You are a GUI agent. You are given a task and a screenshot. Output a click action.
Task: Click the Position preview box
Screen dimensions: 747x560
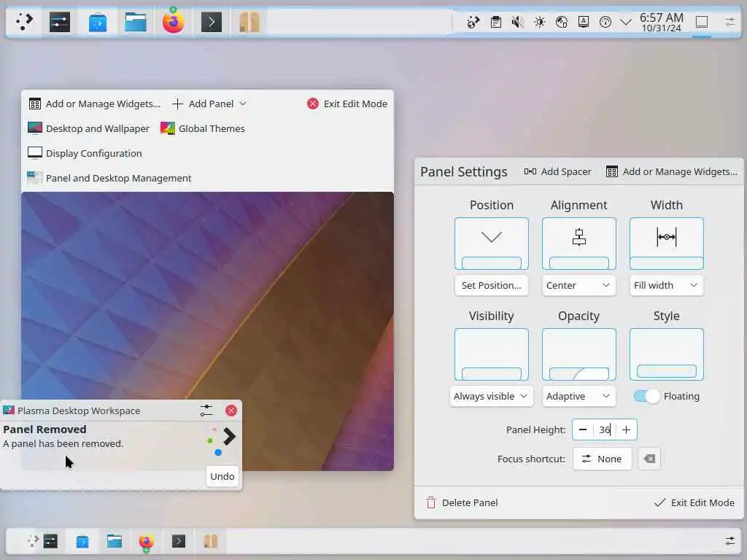tap(492, 244)
